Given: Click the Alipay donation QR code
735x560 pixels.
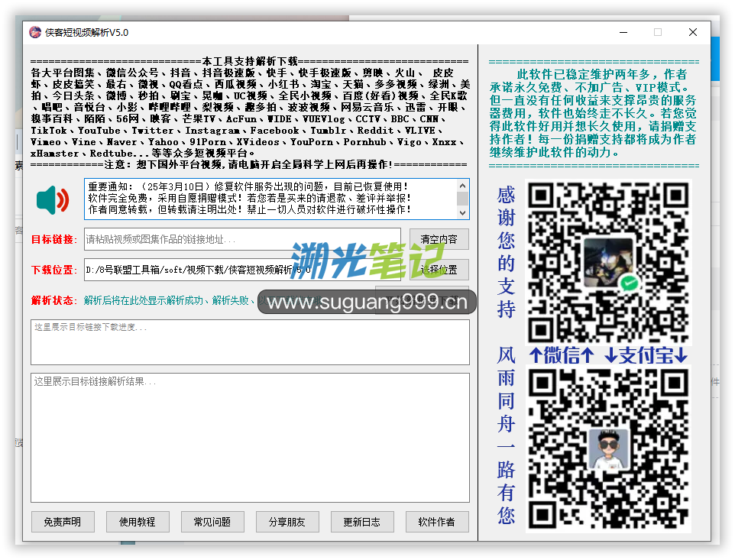Looking at the screenshot, I should tap(608, 449).
